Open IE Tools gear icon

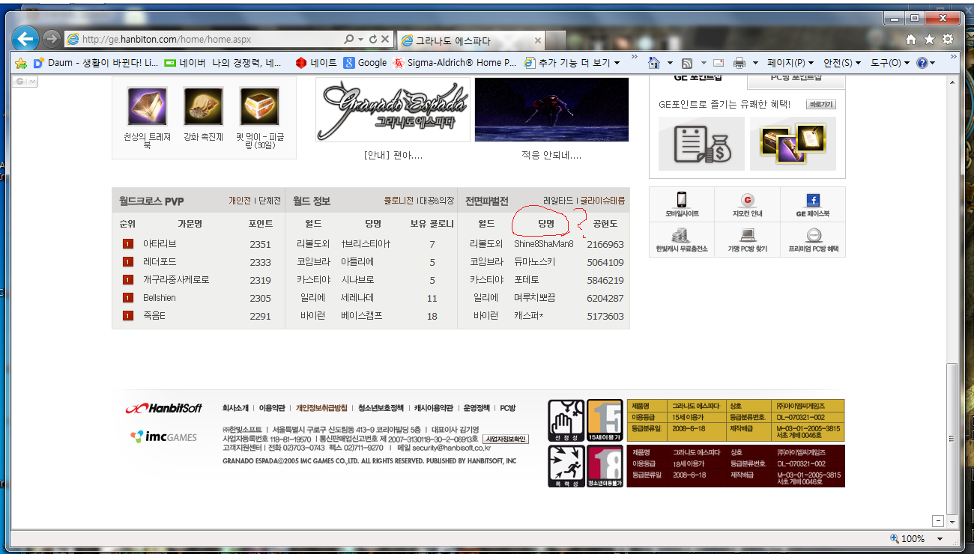948,39
